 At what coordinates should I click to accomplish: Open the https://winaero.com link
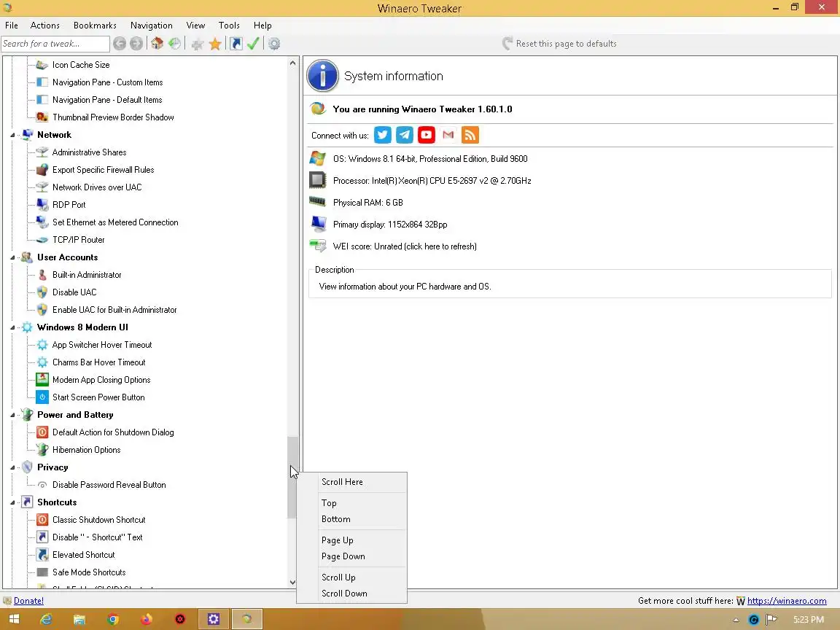787,601
